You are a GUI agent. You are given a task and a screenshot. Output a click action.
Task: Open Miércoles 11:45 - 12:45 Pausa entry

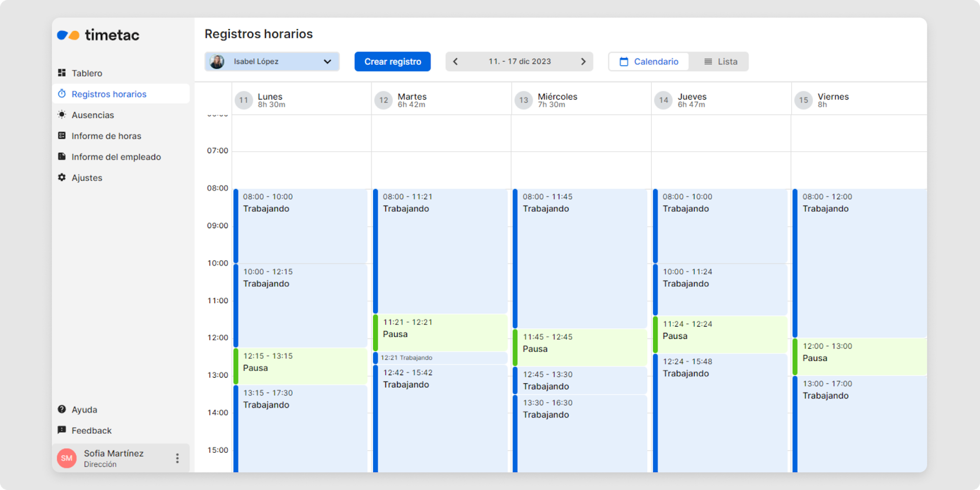[580, 348]
